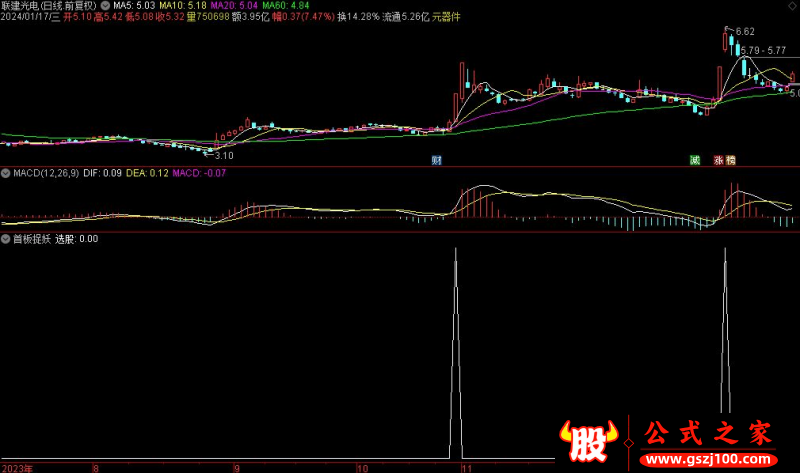Click the MACD panel round icon
800x473 pixels.
click(5, 173)
